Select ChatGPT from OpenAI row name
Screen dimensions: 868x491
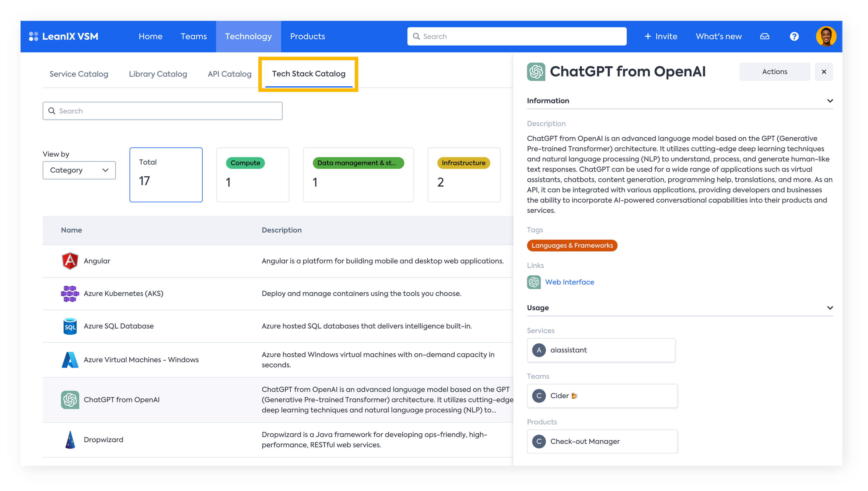pyautogui.click(x=121, y=400)
